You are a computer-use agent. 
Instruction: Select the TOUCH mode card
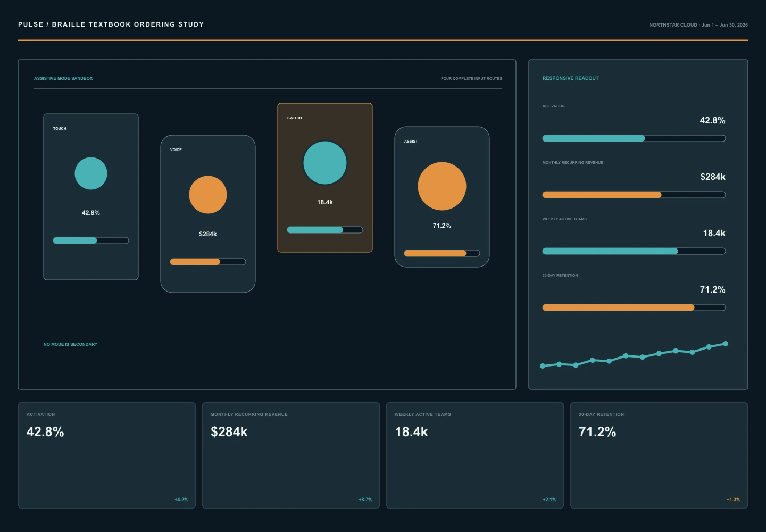click(91, 197)
